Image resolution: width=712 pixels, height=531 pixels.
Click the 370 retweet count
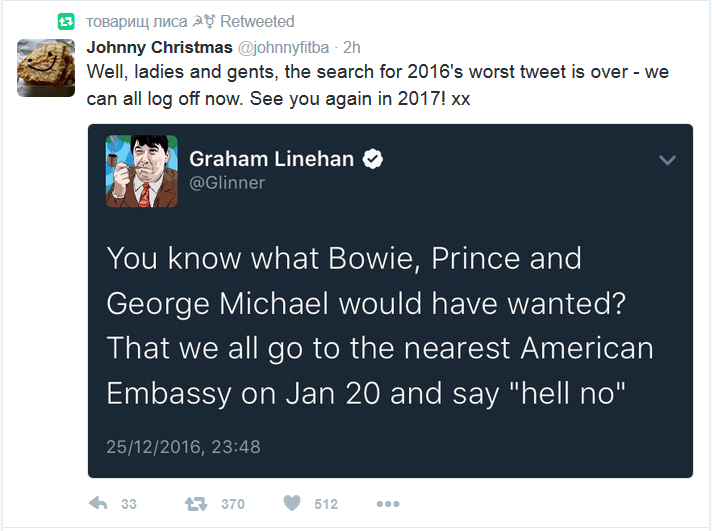coord(233,504)
